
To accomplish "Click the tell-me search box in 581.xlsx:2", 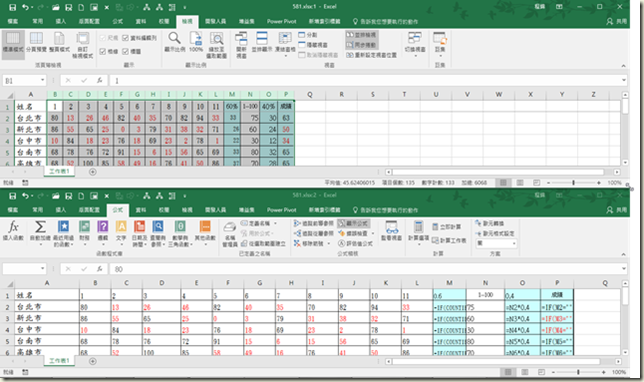I will coord(385,210).
